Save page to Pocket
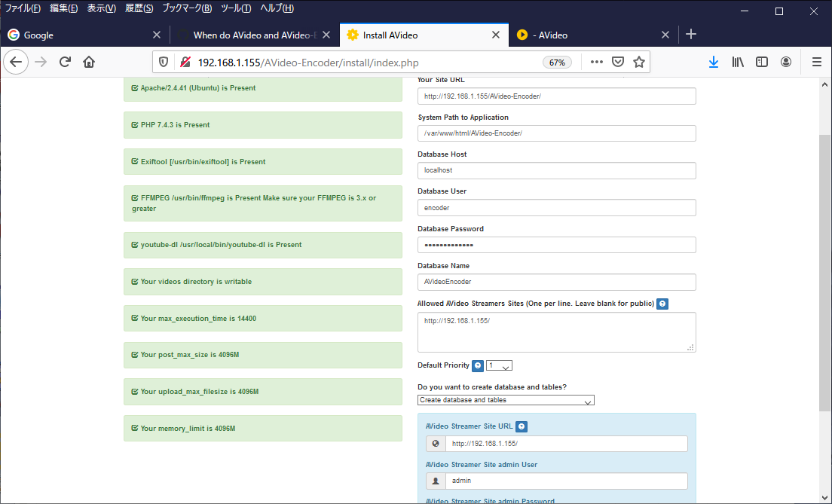 point(618,62)
